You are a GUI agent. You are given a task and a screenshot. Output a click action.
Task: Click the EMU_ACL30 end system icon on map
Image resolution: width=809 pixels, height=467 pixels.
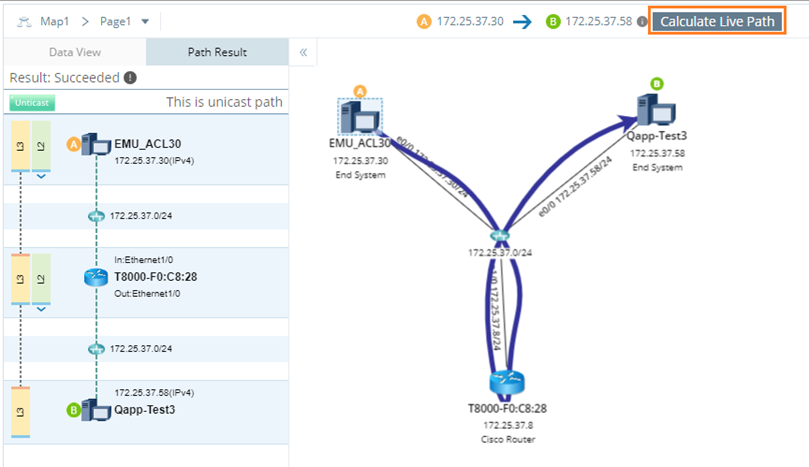click(x=358, y=117)
